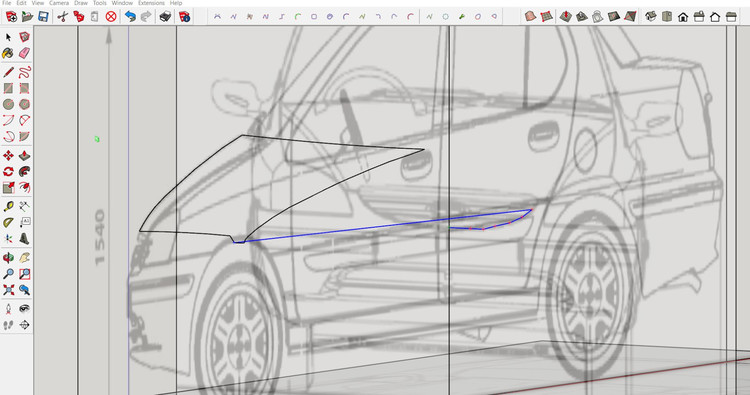
Task: Click the Print icon
Action: 165,17
